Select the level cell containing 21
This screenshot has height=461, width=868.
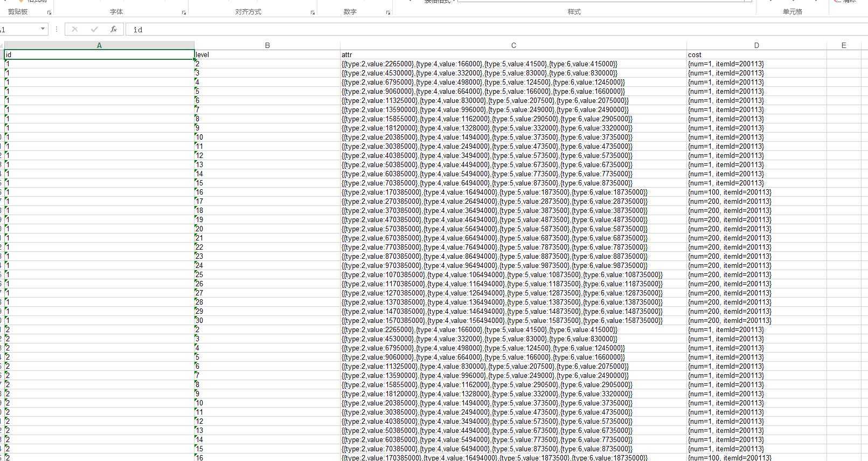[x=267, y=238]
